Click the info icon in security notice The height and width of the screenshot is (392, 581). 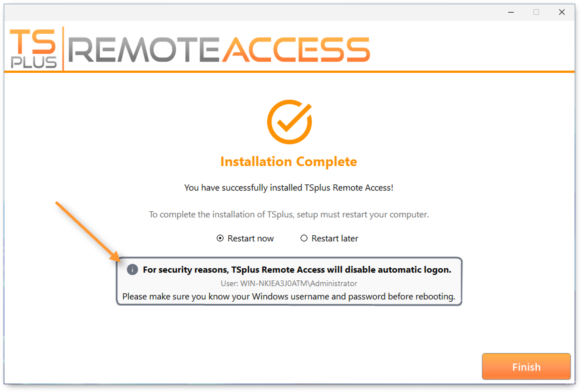[x=132, y=270]
